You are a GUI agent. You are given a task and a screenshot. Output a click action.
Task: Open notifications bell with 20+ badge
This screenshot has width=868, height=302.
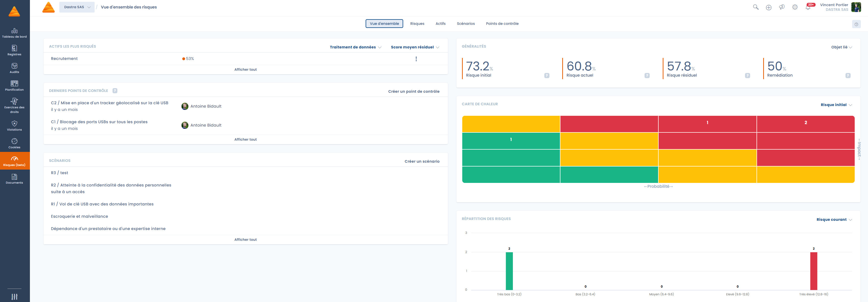[808, 7]
